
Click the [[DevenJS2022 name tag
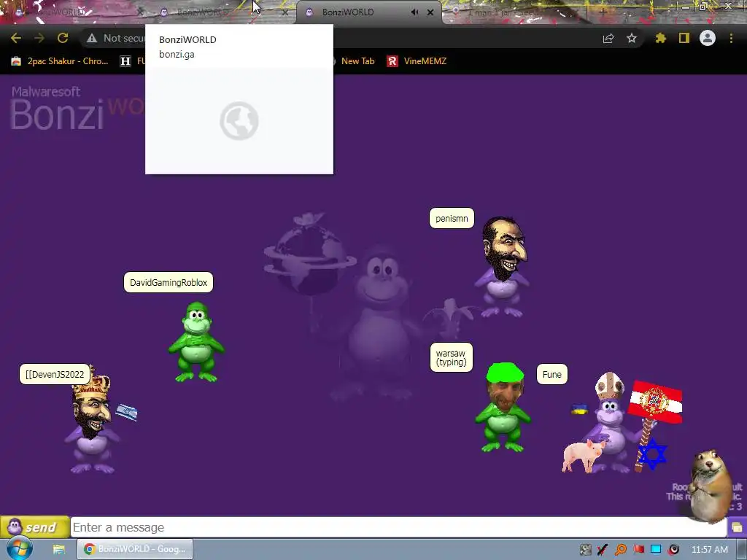point(55,374)
